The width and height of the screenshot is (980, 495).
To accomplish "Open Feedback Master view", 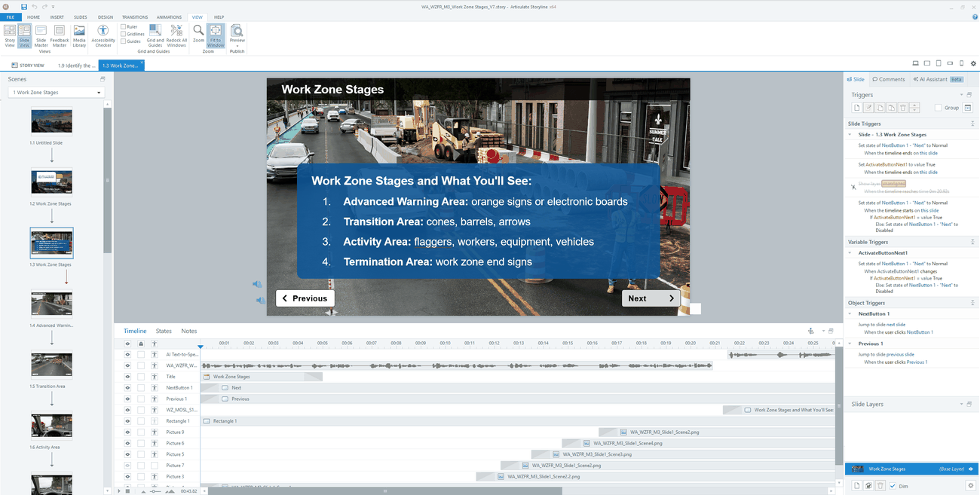I will 60,35.
